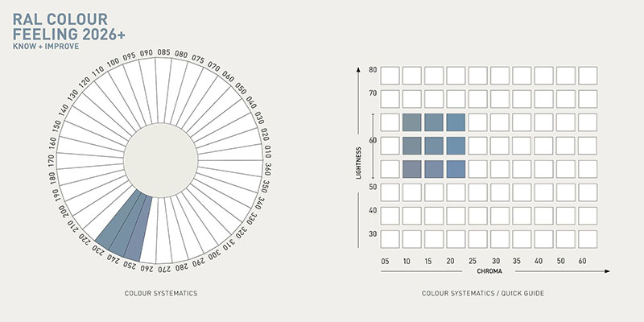This screenshot has width=644, height=322.
Task: Click the COLOUR SYSTEMATICS / QUICK GUIDE caption
Action: pos(483,293)
